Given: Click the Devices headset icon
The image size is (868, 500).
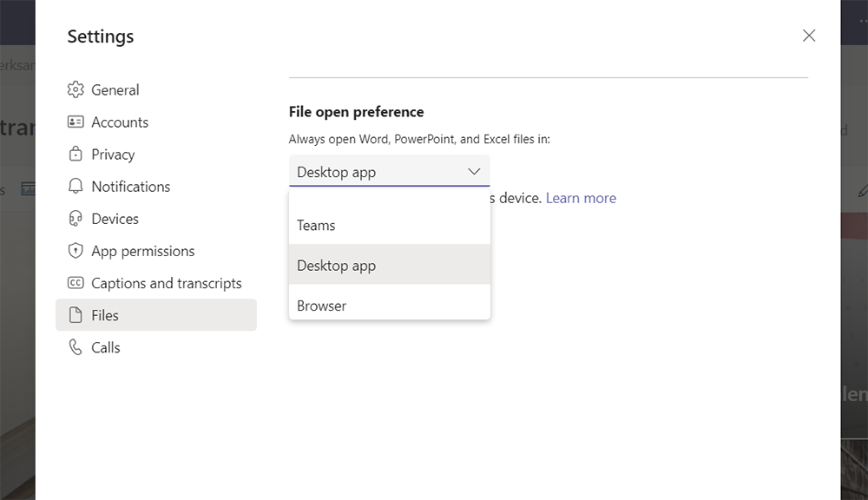Looking at the screenshot, I should click(x=76, y=219).
